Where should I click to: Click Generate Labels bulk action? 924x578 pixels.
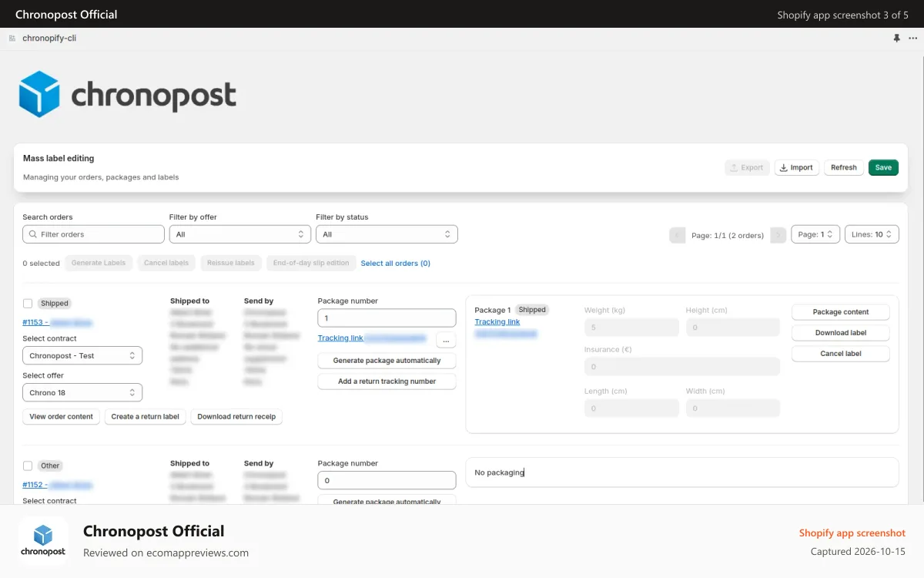[99, 263]
